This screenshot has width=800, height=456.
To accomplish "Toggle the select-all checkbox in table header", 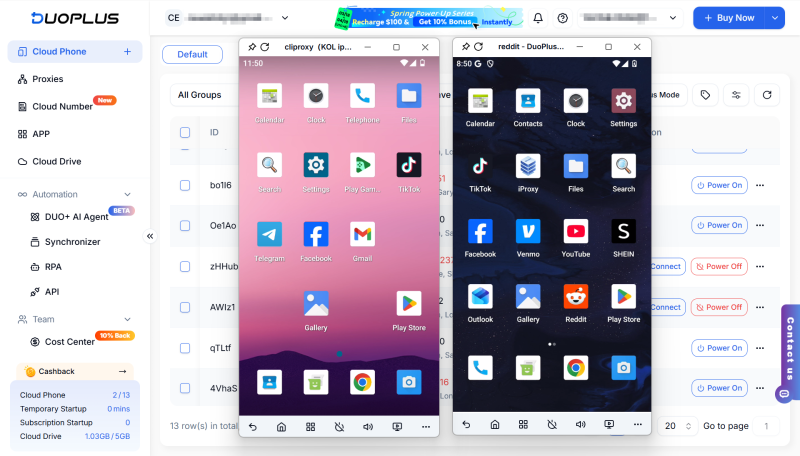I will [185, 132].
